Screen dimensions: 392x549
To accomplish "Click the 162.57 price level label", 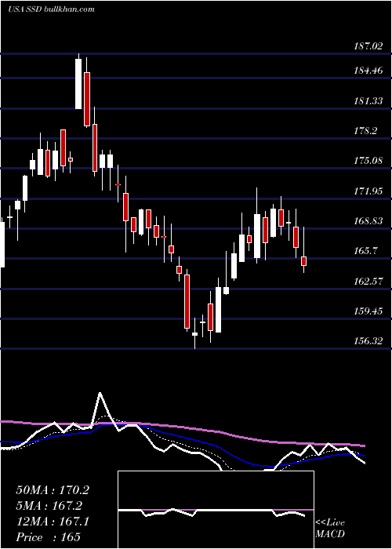I will [368, 281].
